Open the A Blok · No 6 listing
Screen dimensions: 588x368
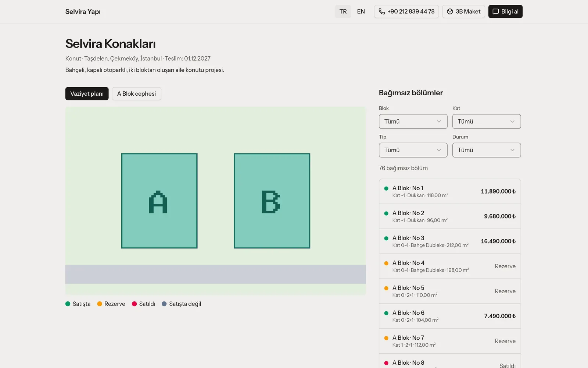pyautogui.click(x=450, y=316)
